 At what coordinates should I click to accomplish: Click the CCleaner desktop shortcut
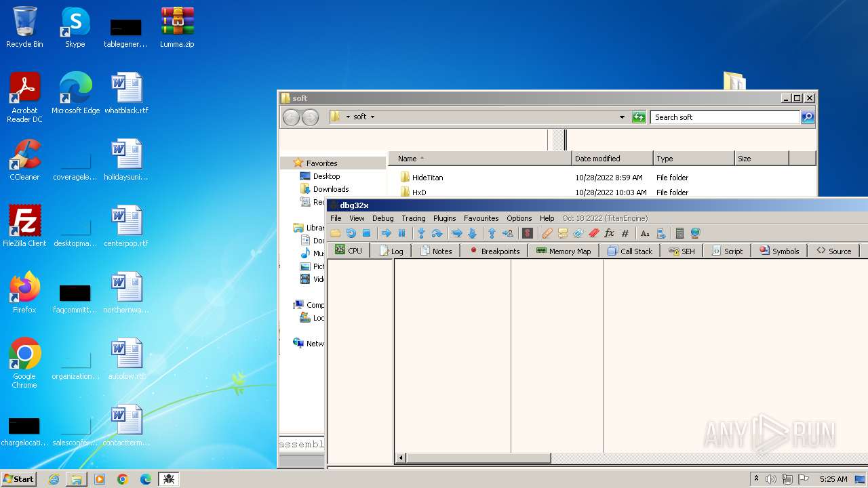click(24, 161)
